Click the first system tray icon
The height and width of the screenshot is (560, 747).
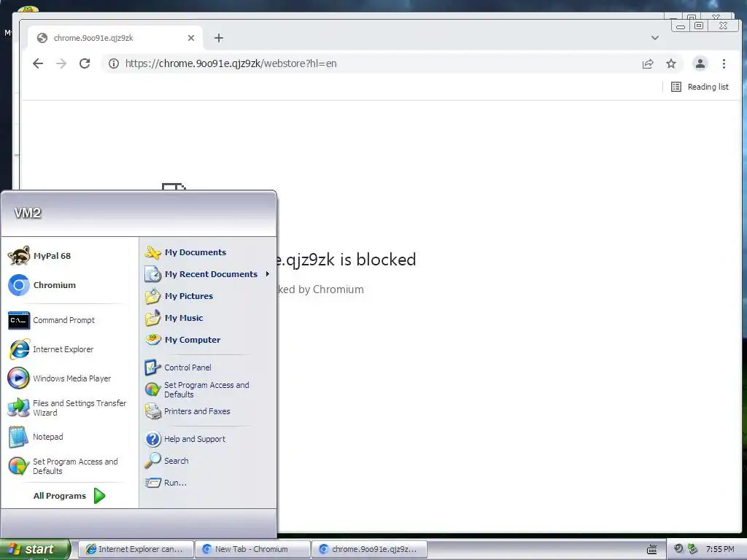678,549
